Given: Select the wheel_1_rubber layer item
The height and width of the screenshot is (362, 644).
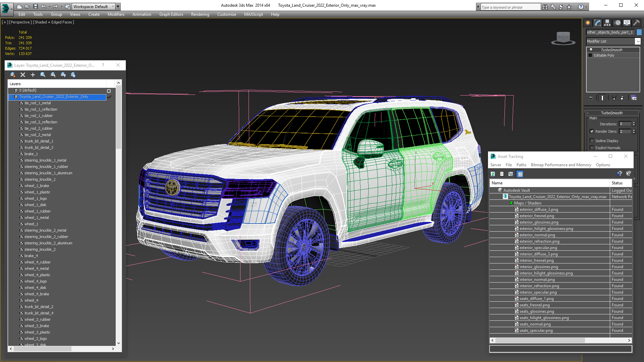Looking at the screenshot, I should click(38, 211).
